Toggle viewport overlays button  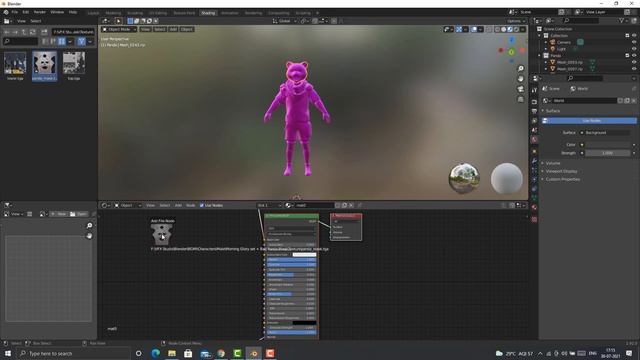[x=474, y=29]
